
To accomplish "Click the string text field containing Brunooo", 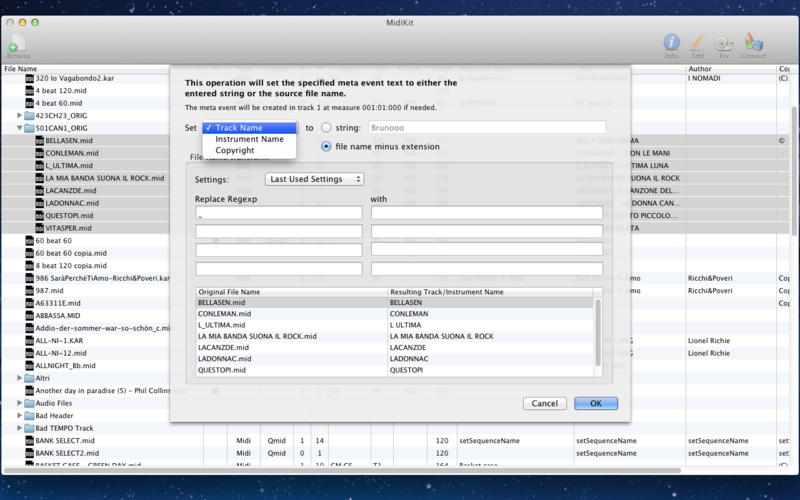I will pos(487,128).
